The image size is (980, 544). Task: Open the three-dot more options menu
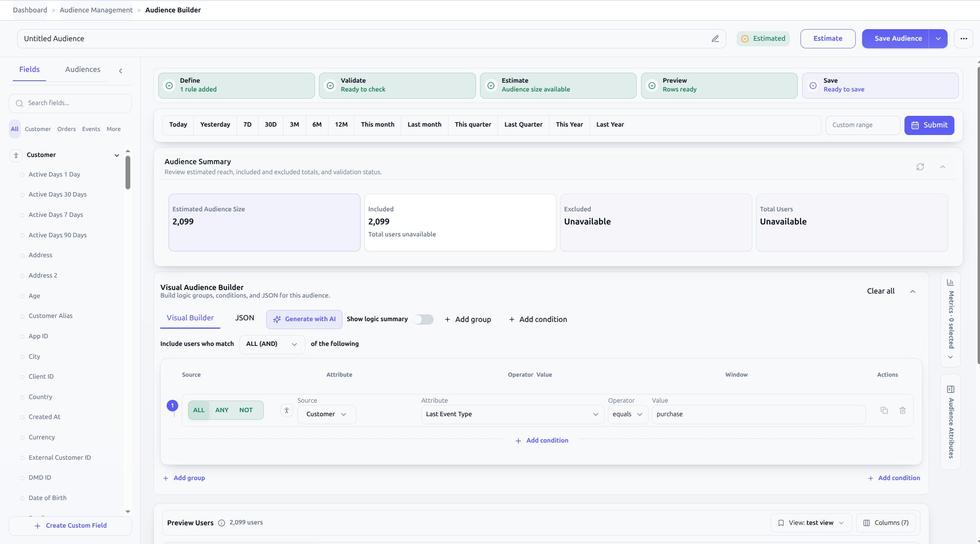click(964, 39)
